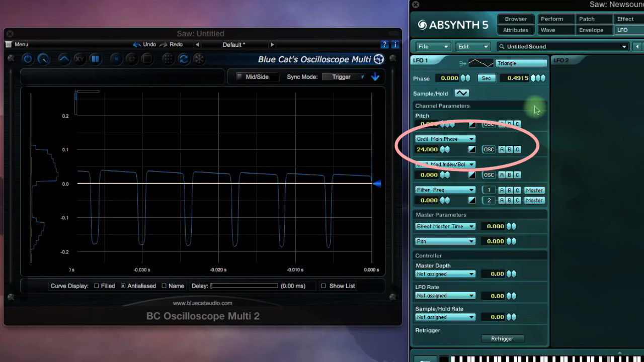Adjust the Delay slider

245,286
